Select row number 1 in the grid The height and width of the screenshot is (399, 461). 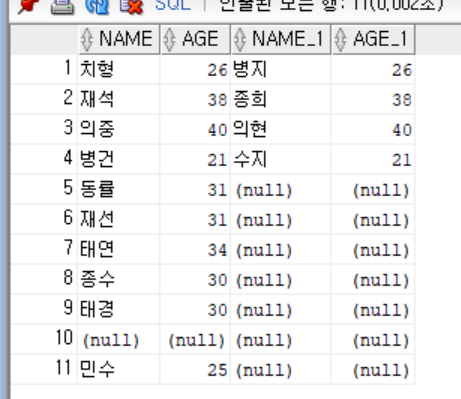point(44,69)
